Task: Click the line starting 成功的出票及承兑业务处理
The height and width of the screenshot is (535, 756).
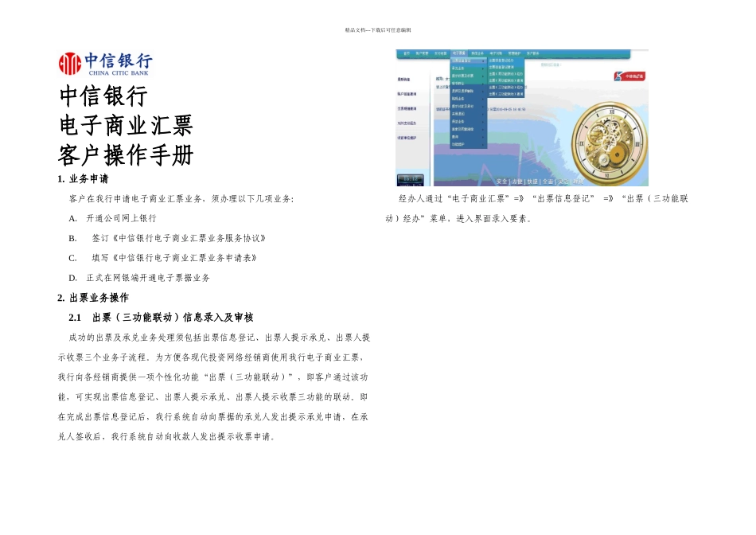Action: click(x=220, y=338)
